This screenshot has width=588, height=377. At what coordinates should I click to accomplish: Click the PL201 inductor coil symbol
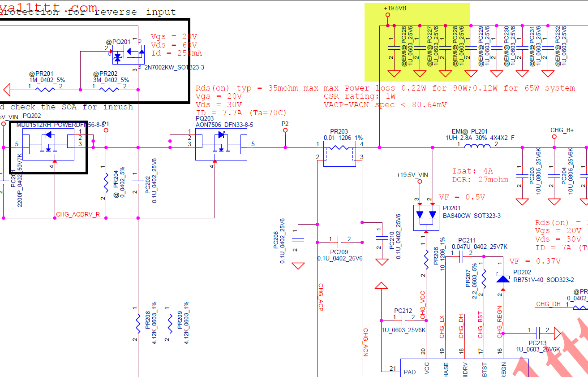click(477, 147)
